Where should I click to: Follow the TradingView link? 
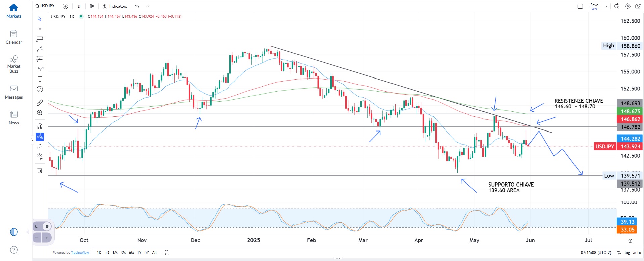coord(80,253)
